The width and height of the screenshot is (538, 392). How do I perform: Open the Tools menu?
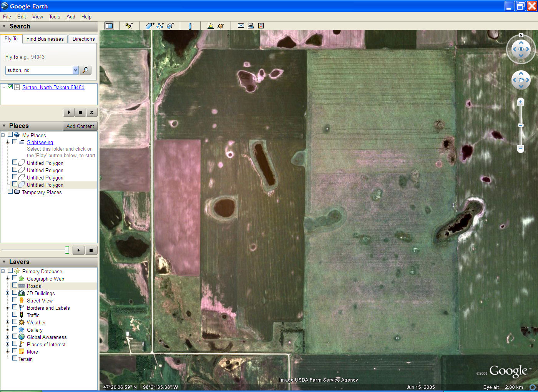55,17
